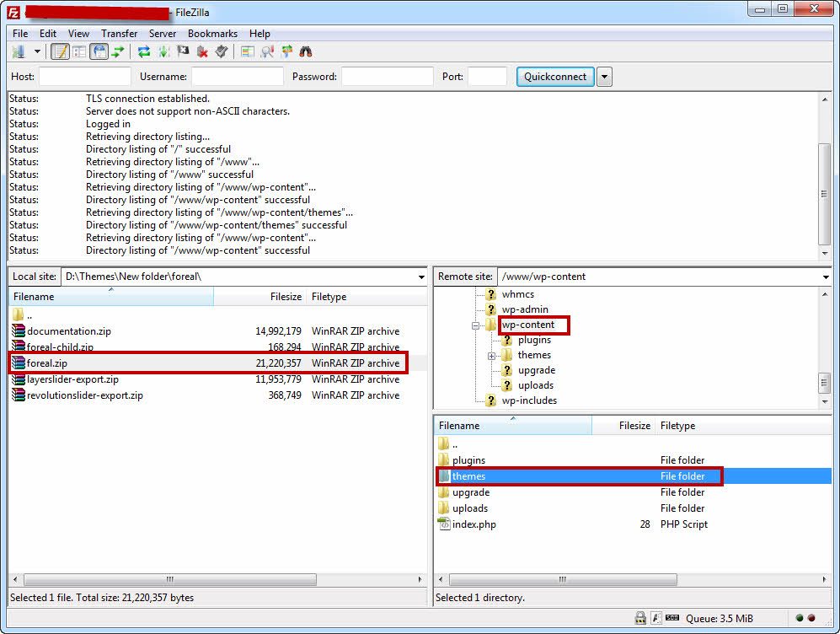Select the uploads folder in remote file list
840x634 pixels.
634,508
